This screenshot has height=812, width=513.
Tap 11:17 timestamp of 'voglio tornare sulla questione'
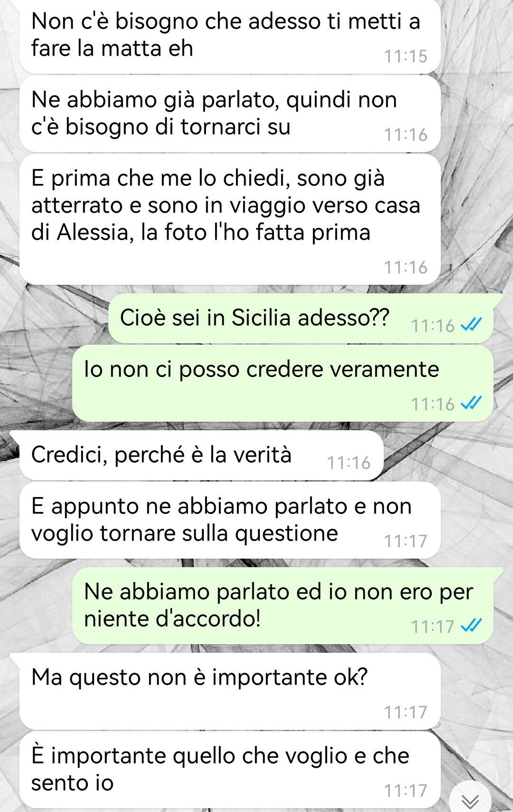tap(406, 541)
